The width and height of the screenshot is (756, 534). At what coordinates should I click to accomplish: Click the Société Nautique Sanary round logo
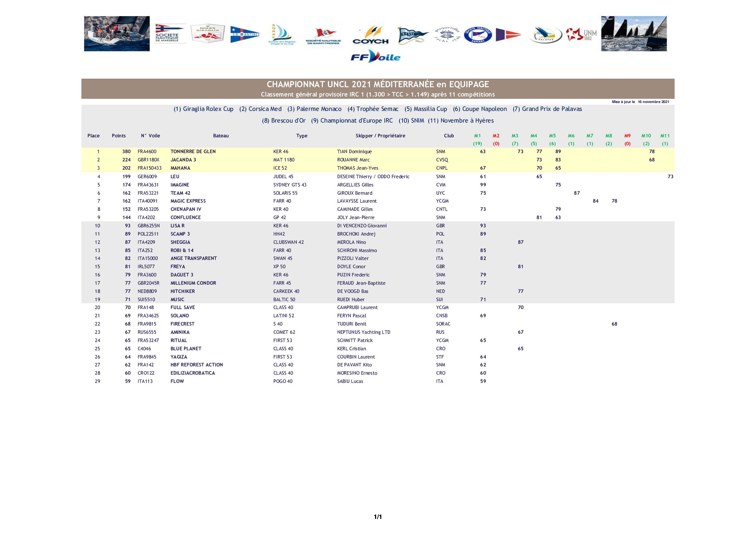478,35
